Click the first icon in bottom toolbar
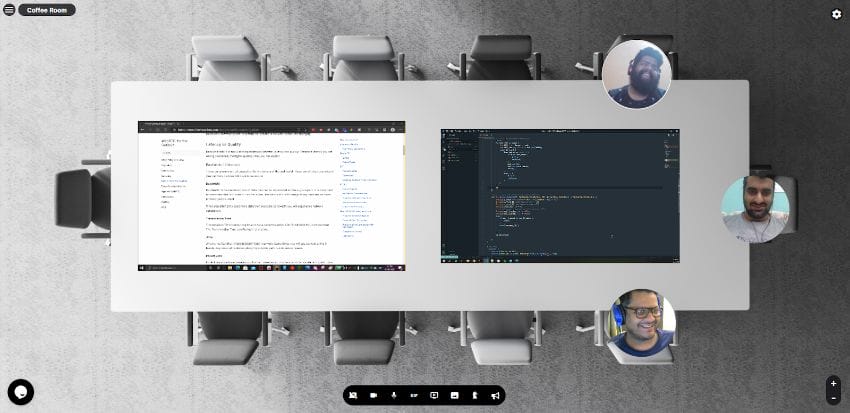Viewport: 850px width, 413px height. pos(353,396)
